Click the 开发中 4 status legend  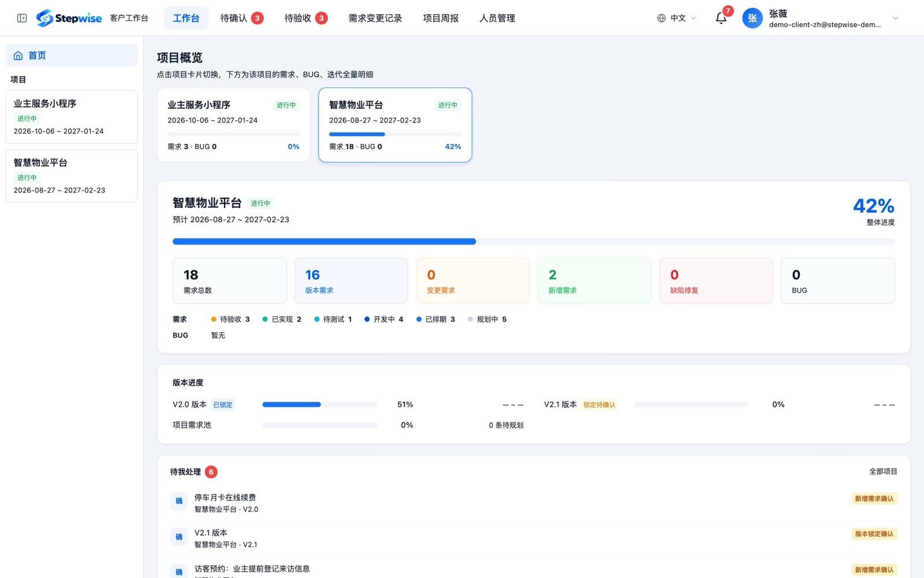click(x=384, y=319)
